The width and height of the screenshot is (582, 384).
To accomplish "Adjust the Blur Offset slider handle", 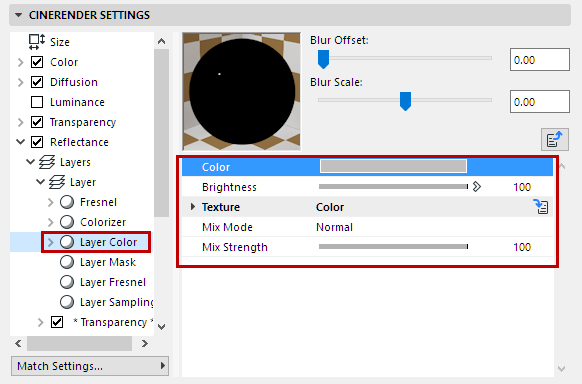I will pyautogui.click(x=323, y=59).
